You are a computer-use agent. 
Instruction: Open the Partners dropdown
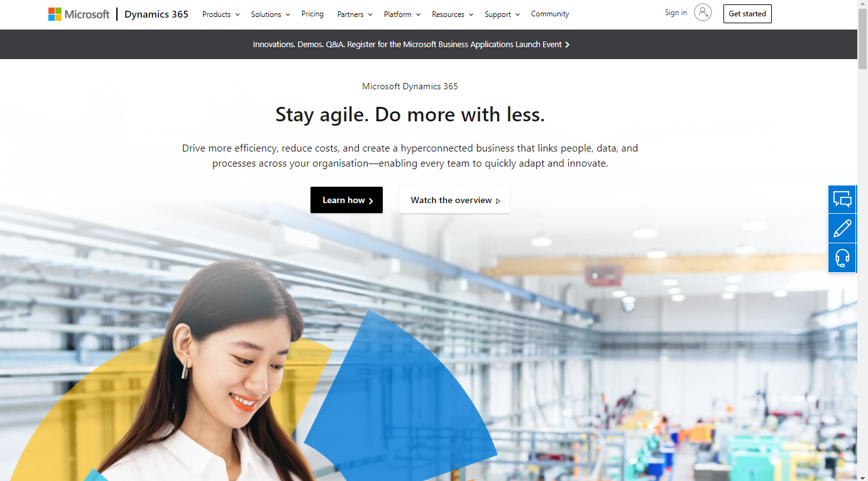point(354,14)
